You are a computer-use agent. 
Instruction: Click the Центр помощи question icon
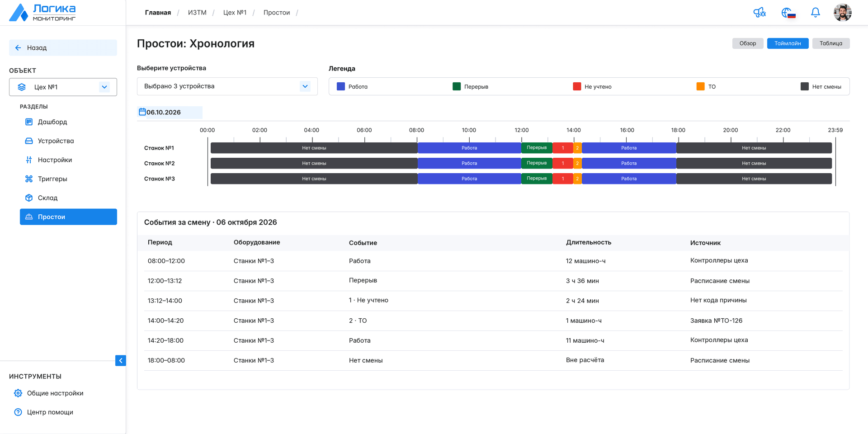click(x=18, y=412)
